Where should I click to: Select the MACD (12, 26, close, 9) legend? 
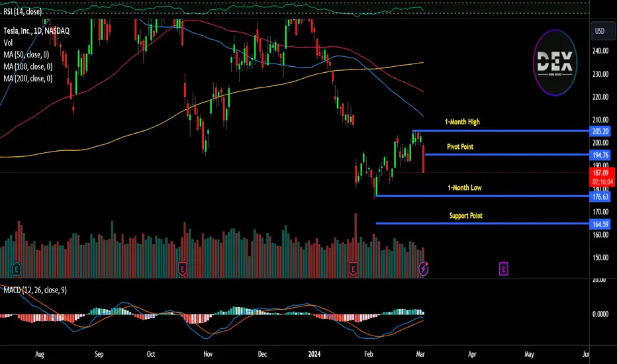click(x=35, y=290)
